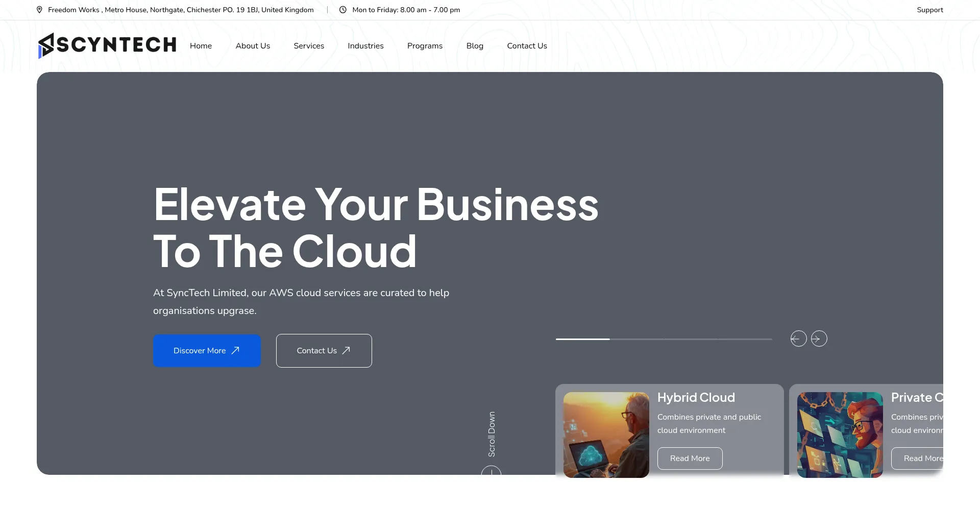Open the Blog page from the menu
980x507 pixels.
(x=474, y=45)
